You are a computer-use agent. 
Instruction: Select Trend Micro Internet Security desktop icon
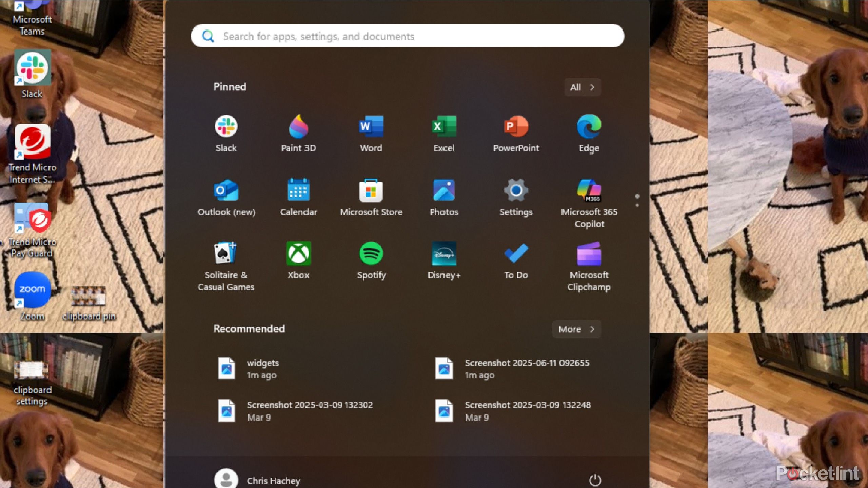(33, 154)
